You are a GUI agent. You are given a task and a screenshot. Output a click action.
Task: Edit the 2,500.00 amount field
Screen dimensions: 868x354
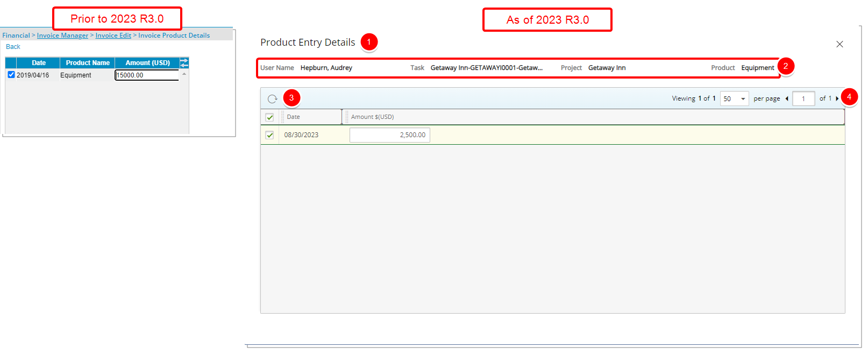(390, 135)
